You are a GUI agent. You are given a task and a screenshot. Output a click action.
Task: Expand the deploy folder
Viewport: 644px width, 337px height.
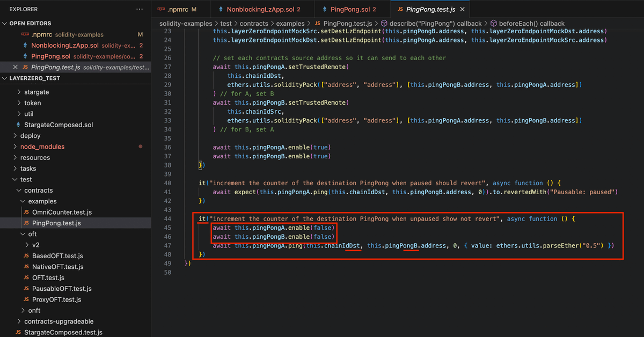point(30,136)
